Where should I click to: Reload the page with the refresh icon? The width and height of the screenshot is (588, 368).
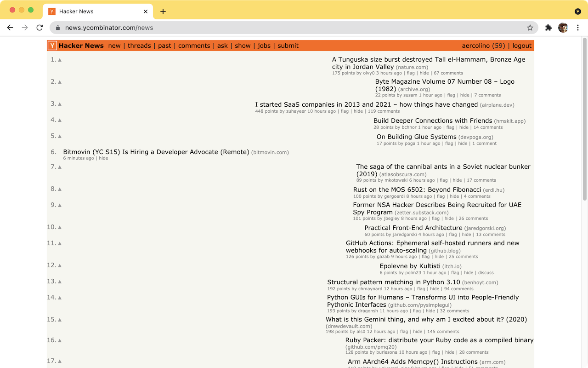point(40,28)
